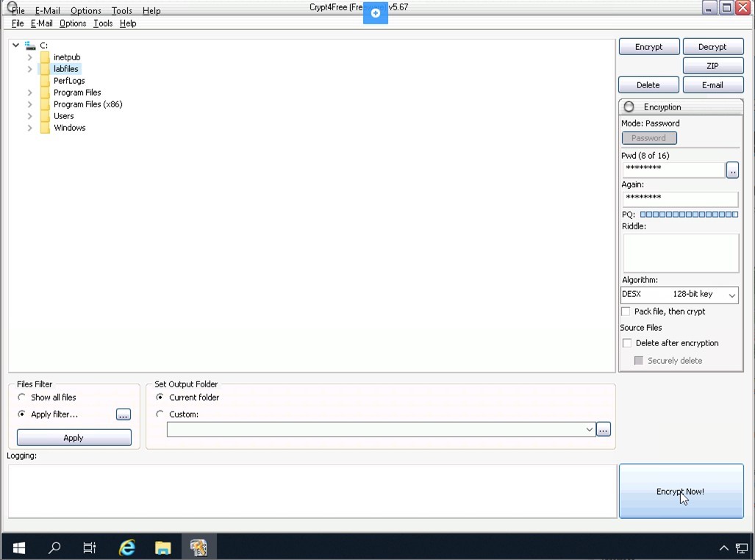Expand the Users folder tree node
The image size is (755, 560).
point(30,116)
